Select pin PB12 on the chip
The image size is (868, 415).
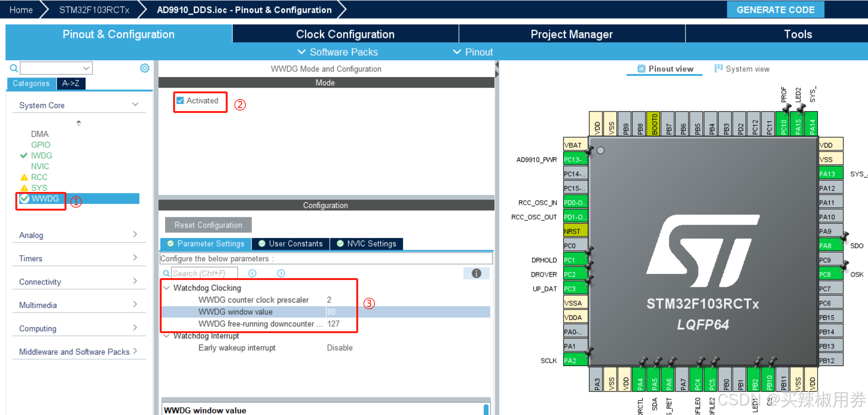(831, 360)
